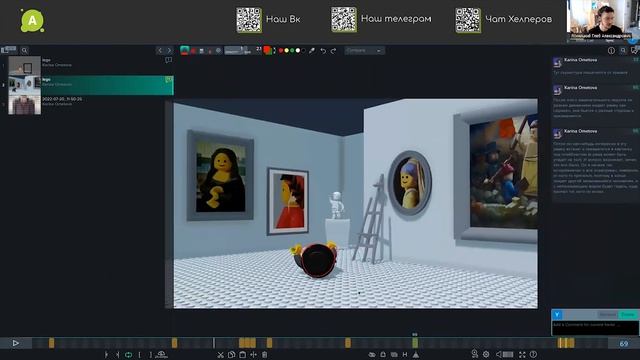Image resolution: width=640 pixels, height=360 pixels.
Task: Click the gray button beside submit
Action: [x=607, y=315]
